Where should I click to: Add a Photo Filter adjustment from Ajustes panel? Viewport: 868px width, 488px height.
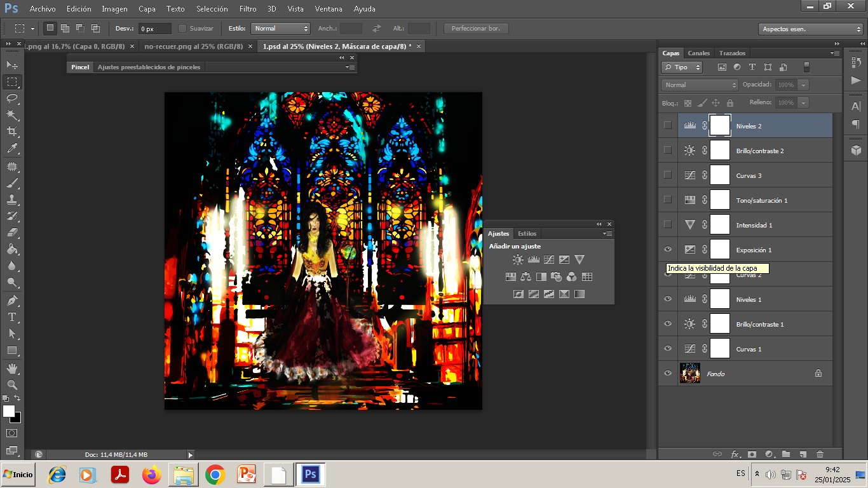coord(556,276)
